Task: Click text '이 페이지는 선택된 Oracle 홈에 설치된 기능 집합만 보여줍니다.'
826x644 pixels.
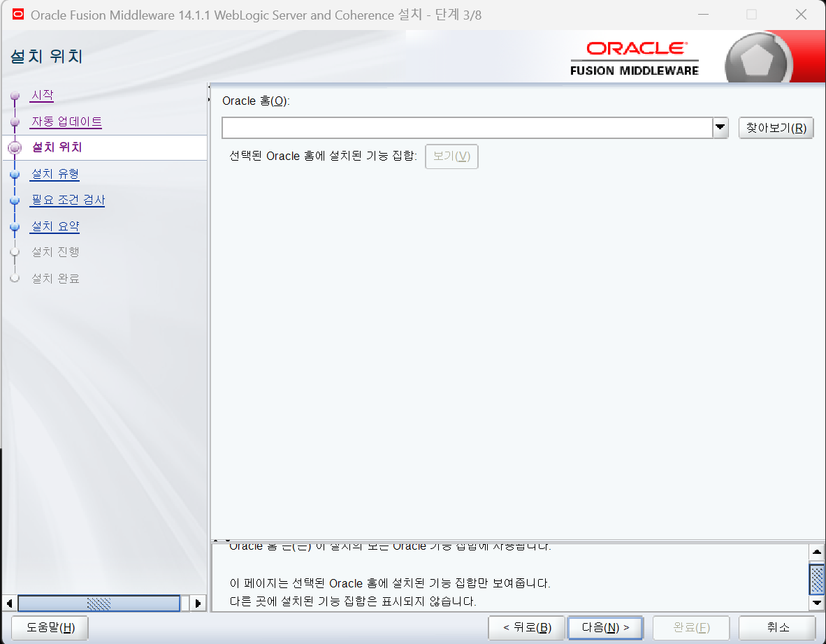Action: [390, 583]
